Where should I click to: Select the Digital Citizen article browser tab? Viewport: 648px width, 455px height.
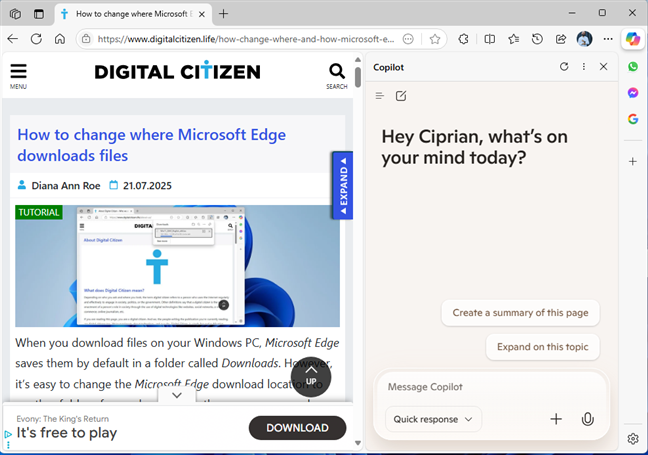(133, 14)
